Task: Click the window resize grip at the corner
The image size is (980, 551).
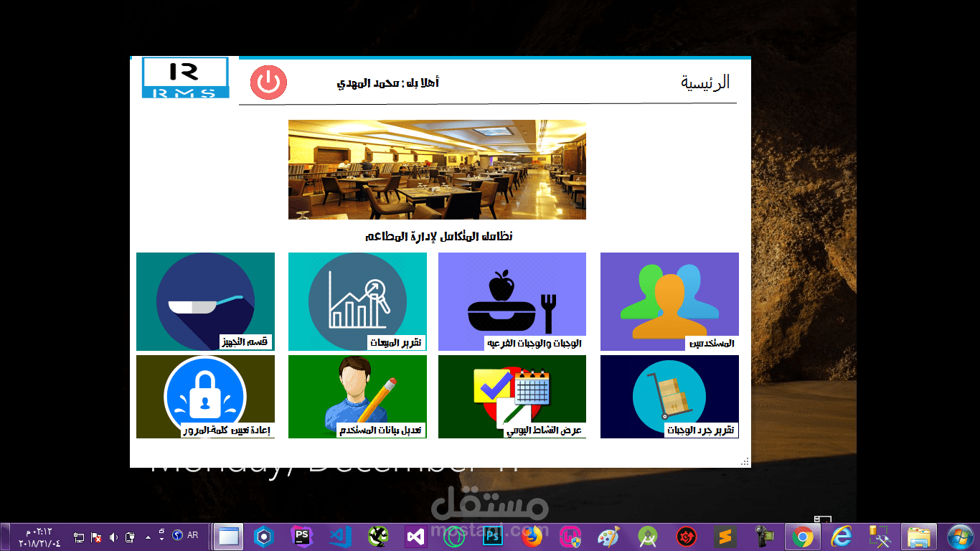Action: click(745, 462)
